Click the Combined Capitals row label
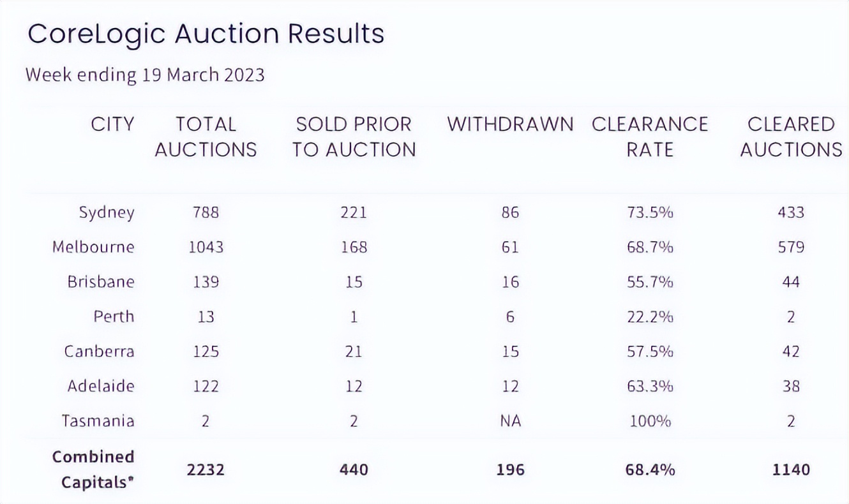Screen dimensions: 849x504 point(93,470)
